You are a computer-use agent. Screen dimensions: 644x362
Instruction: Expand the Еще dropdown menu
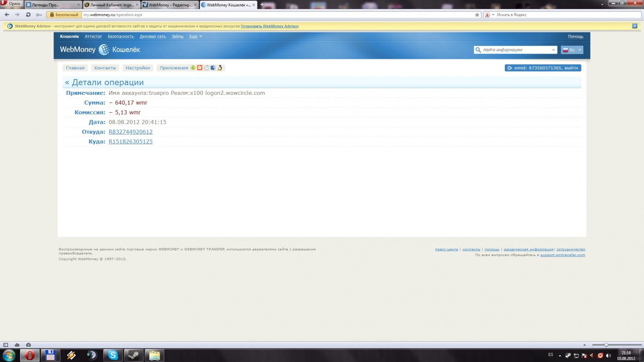click(x=195, y=37)
